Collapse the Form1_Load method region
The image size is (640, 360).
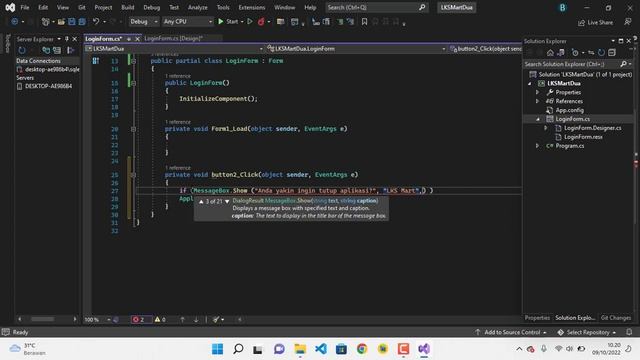click(133, 129)
